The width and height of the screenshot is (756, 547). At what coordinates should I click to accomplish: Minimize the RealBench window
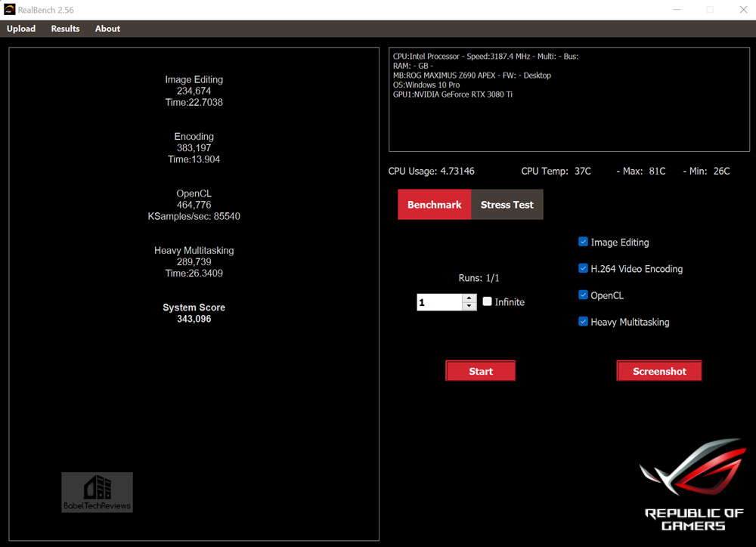(677, 10)
